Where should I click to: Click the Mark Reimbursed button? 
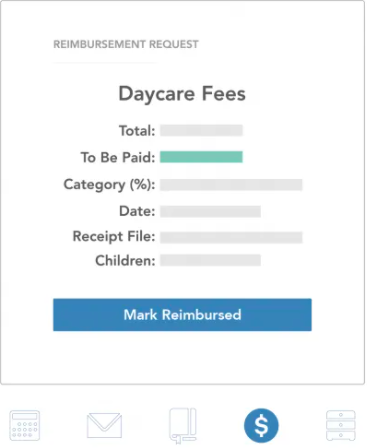pos(182,315)
